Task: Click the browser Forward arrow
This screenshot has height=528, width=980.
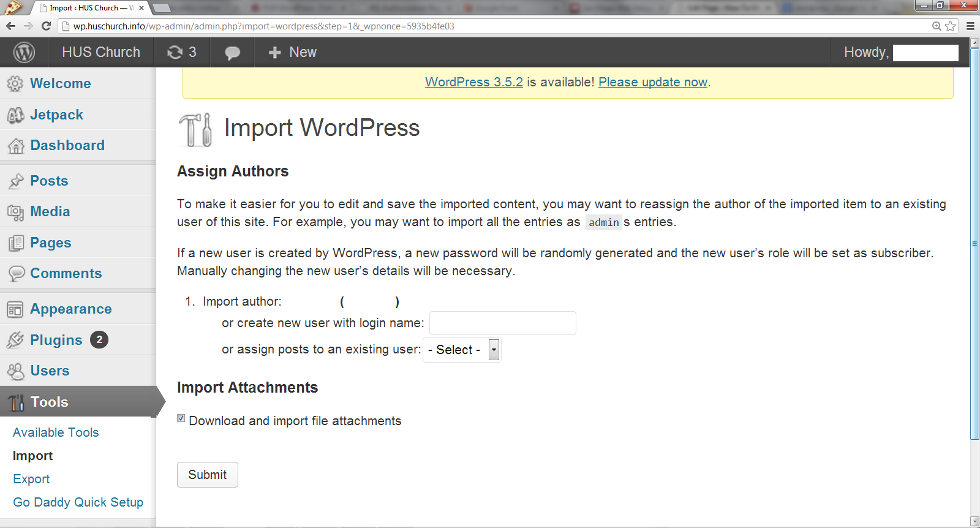Action: tap(28, 26)
